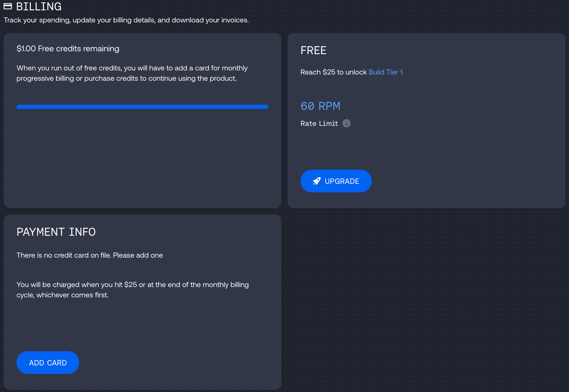Click the 'Track your spending' subtitle
Viewport: 569px width, 392px height.
click(x=126, y=20)
